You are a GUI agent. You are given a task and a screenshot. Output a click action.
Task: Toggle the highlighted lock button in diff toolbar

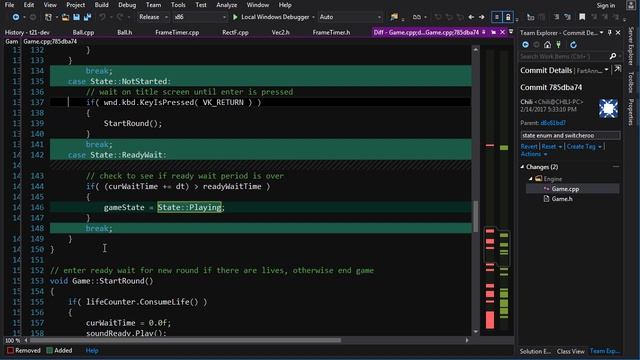click(x=508, y=17)
